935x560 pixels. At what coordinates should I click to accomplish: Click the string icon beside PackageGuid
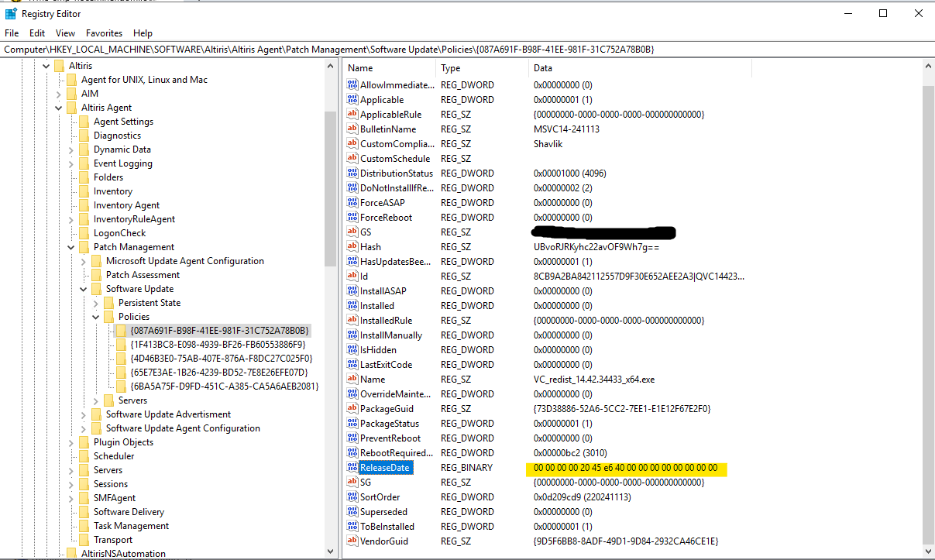coord(352,409)
